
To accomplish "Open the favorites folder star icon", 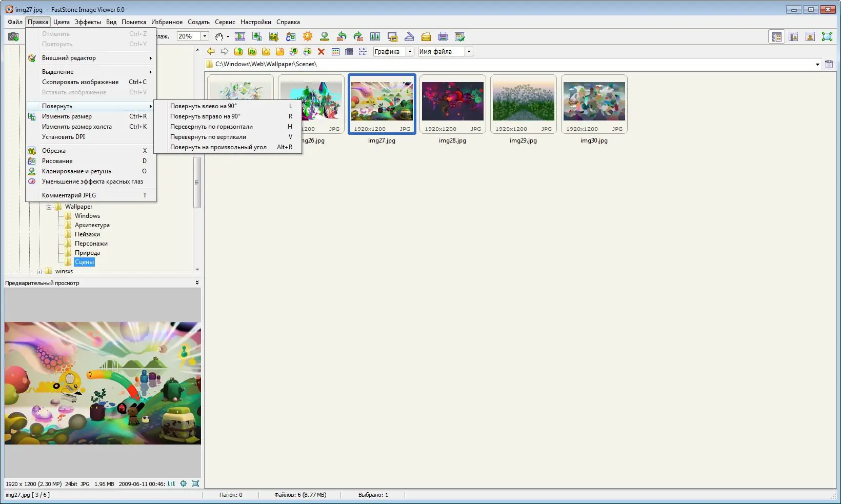I will 266,51.
